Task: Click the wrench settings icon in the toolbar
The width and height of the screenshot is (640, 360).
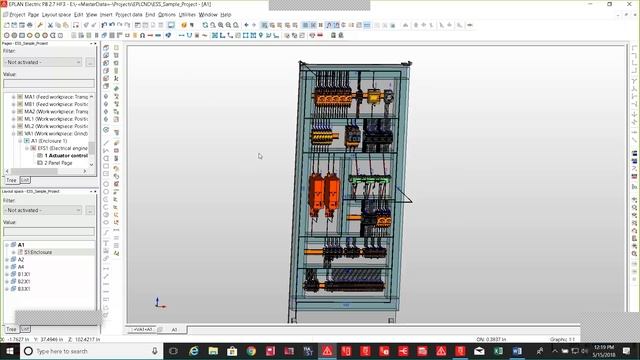Action: pos(40,25)
